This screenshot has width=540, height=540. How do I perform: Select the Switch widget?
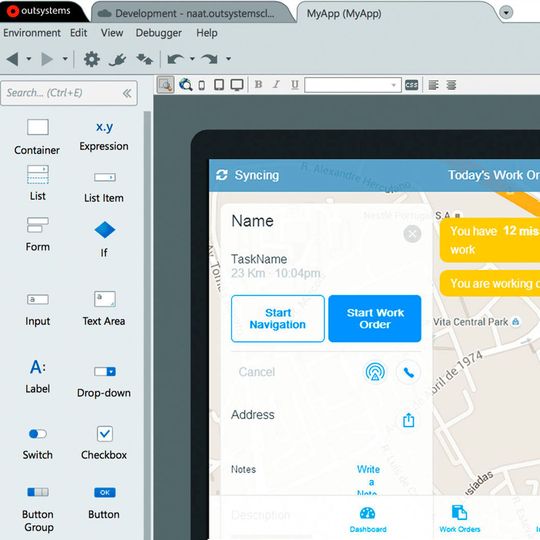tap(38, 444)
